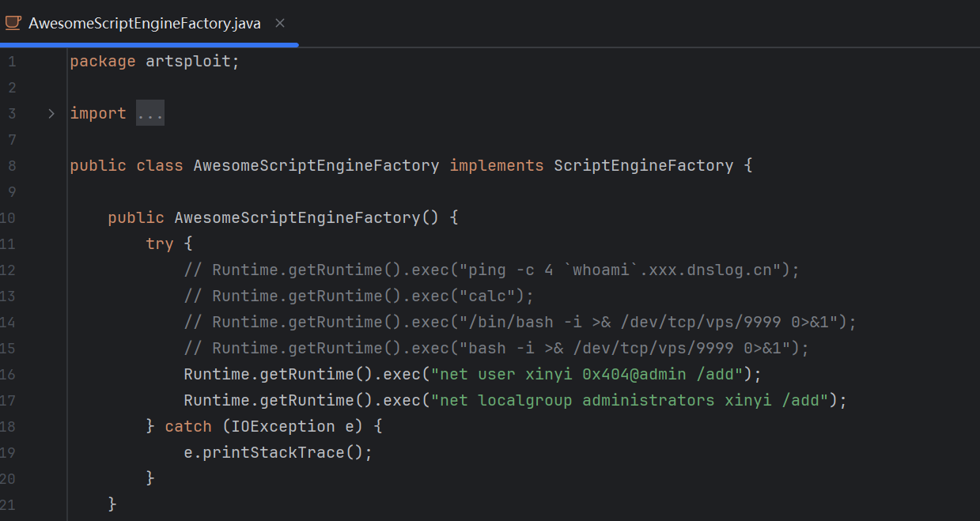
Task: Click the folded import "..." placeholder
Action: coord(150,114)
